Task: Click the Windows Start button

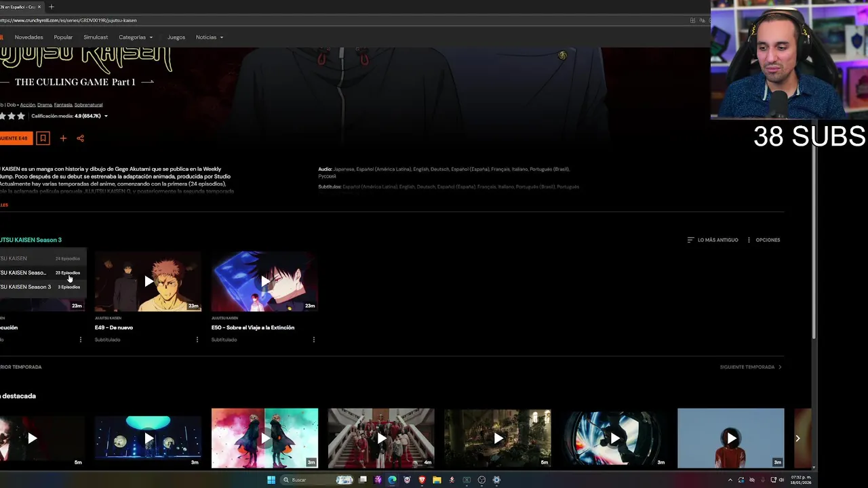Action: 271,480
